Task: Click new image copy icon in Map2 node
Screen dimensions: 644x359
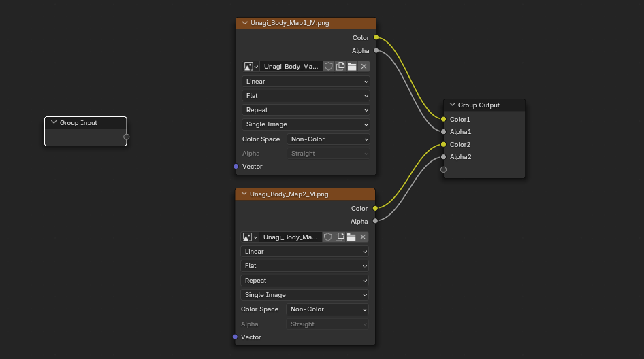Action: [x=340, y=237]
